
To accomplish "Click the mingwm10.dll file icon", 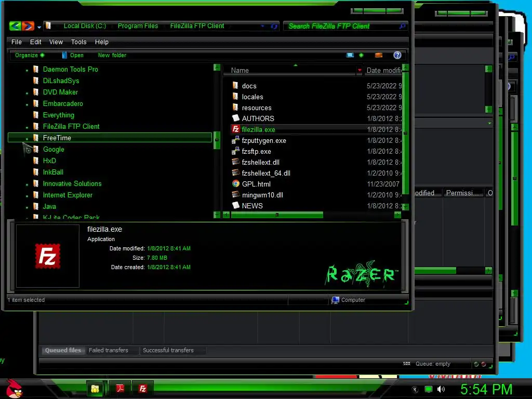I will [x=235, y=194].
